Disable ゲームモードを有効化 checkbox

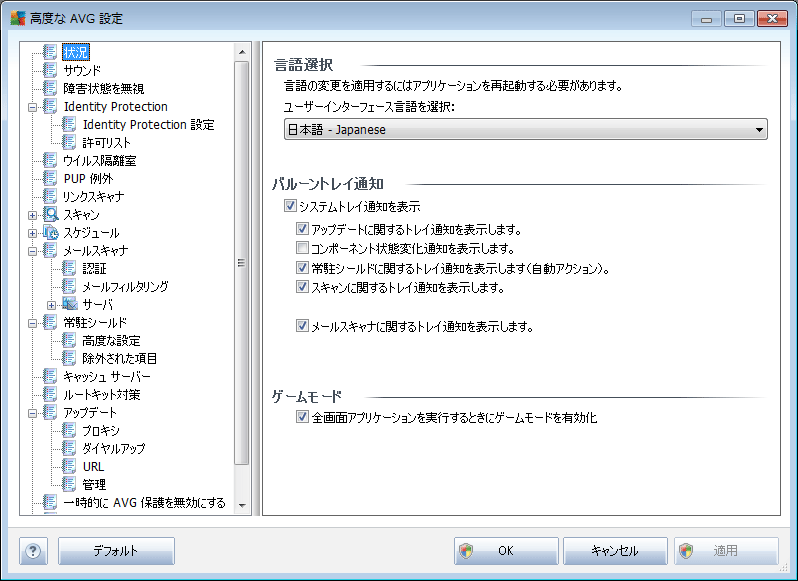[302, 417]
